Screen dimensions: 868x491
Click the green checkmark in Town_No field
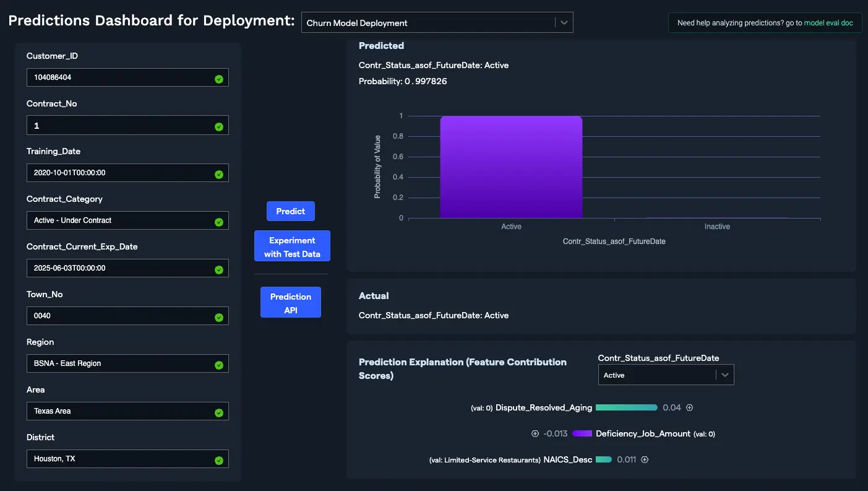point(218,317)
